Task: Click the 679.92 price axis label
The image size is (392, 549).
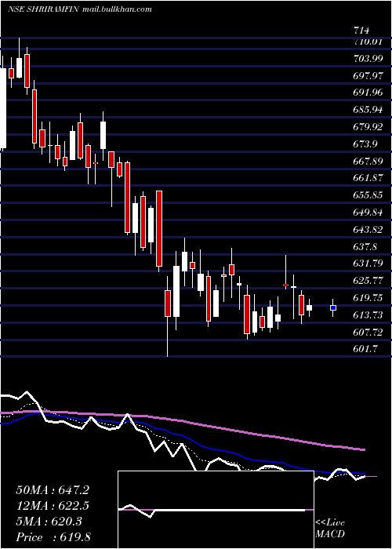Action: (368, 126)
